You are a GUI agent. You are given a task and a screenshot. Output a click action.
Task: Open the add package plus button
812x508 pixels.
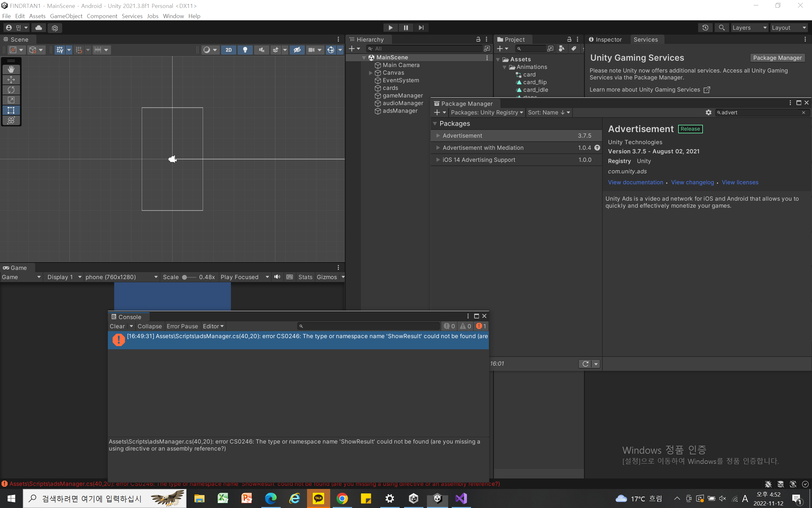[x=440, y=112]
